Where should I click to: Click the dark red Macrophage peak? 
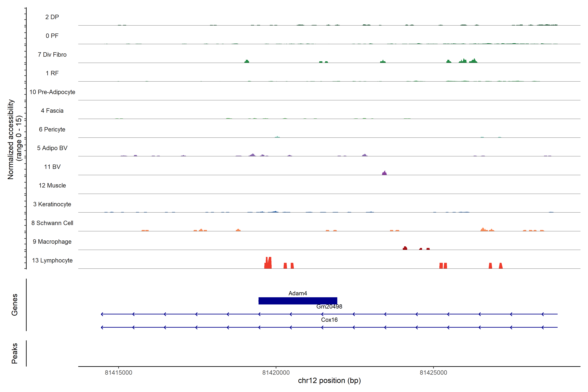click(x=405, y=248)
